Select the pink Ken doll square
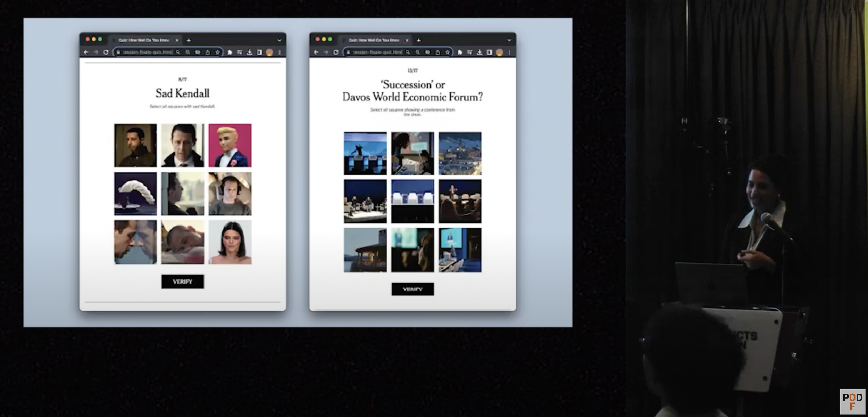This screenshot has width=868, height=417. 230,145
